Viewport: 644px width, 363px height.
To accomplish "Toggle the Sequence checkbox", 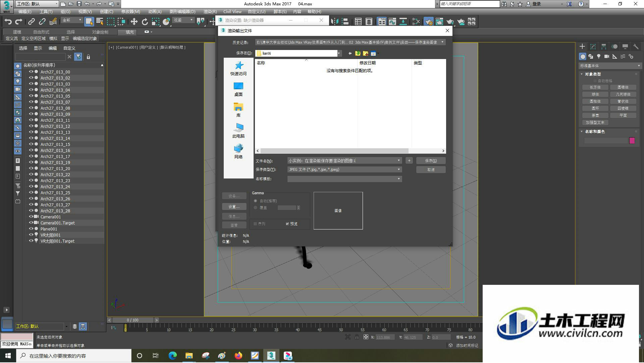I will click(x=255, y=224).
